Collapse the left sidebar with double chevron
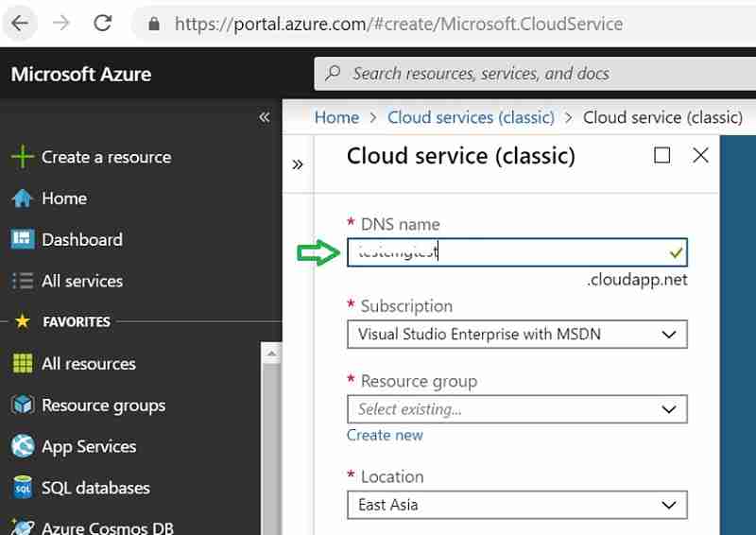This screenshot has width=756, height=535. click(x=265, y=117)
